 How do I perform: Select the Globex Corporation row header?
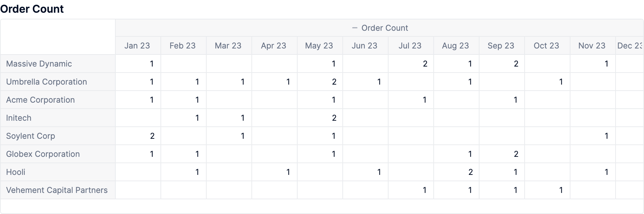point(58,154)
